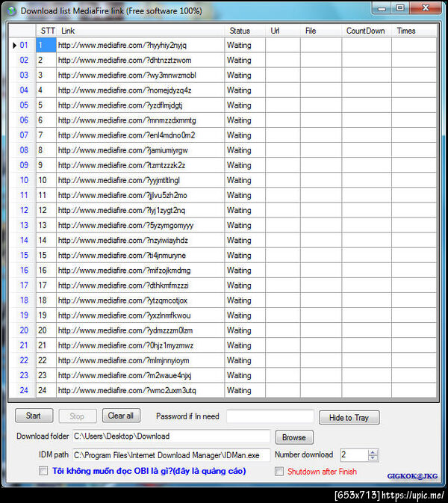The height and width of the screenshot is (503, 448).
Task: Select link cell '?ytzqmcotjox'
Action: (140, 300)
